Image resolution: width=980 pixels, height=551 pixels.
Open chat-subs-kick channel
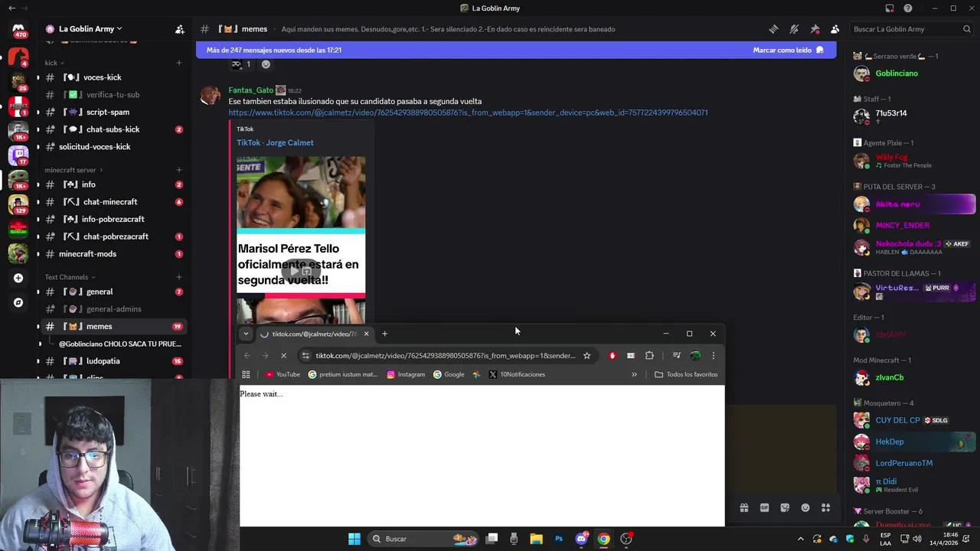[113, 129]
